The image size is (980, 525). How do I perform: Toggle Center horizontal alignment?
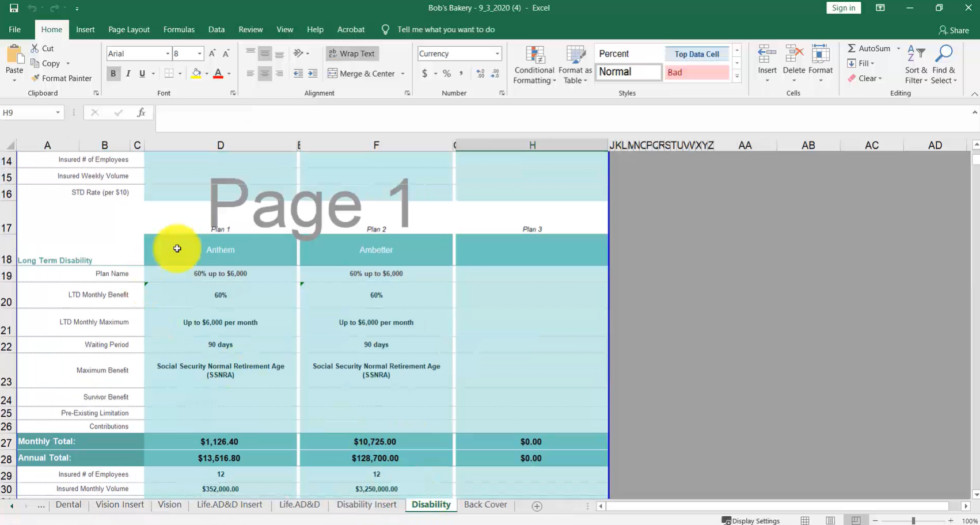click(265, 74)
